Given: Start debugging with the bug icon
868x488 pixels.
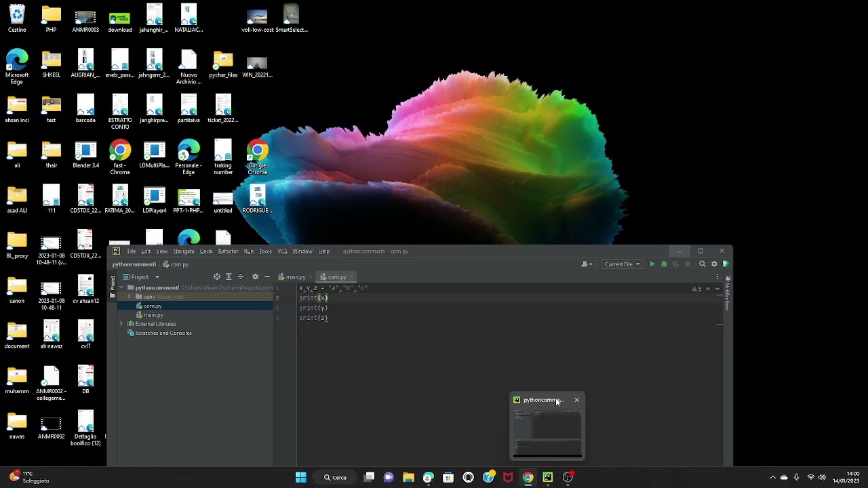Looking at the screenshot, I should [664, 264].
